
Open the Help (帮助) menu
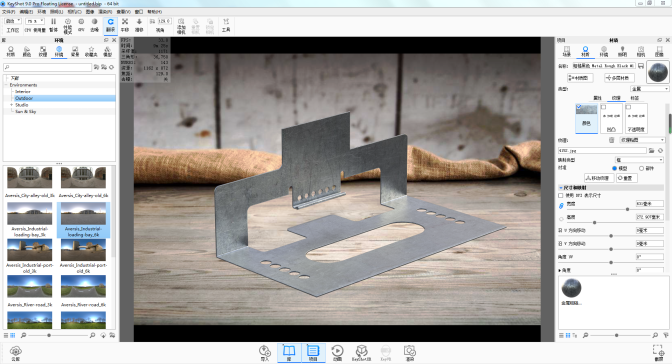[x=155, y=12]
